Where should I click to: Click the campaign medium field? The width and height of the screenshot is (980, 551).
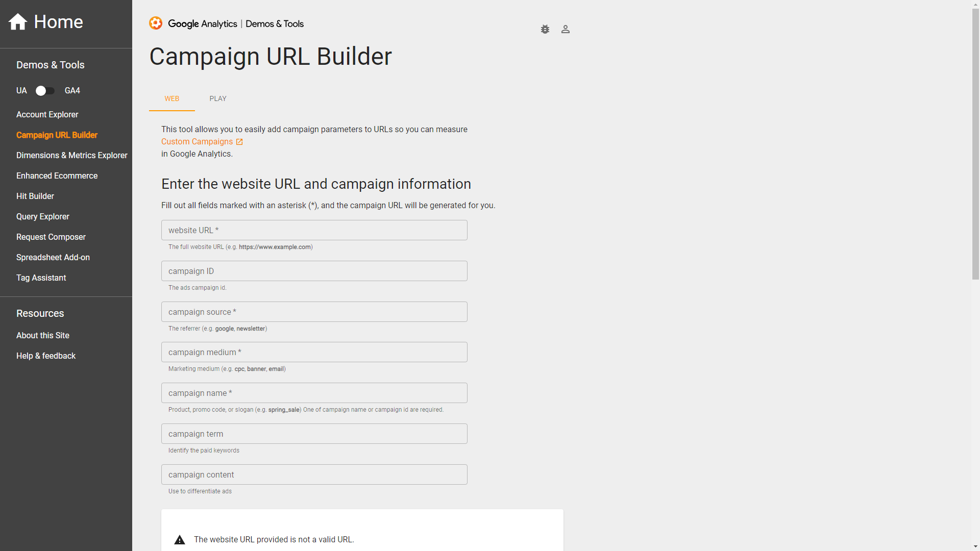pos(314,353)
